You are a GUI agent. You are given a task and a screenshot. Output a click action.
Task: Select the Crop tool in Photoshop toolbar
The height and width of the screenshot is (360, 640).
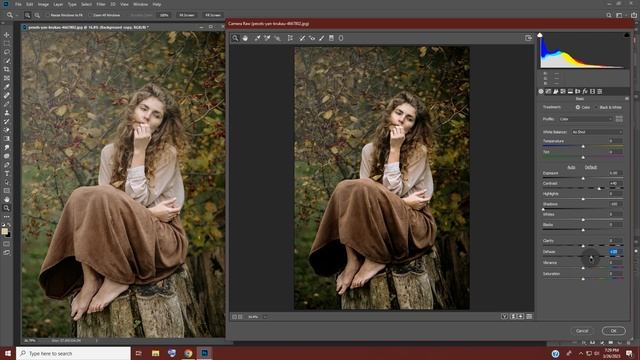[7, 69]
